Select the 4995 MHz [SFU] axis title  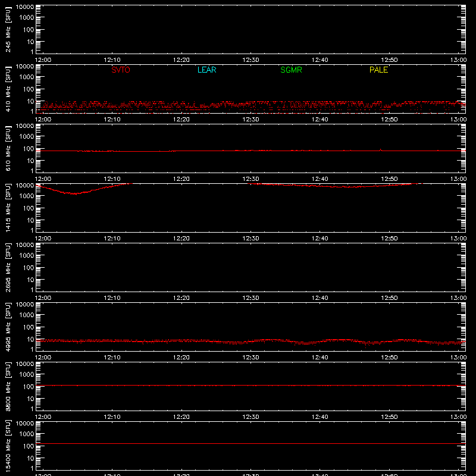pyautogui.click(x=8, y=327)
